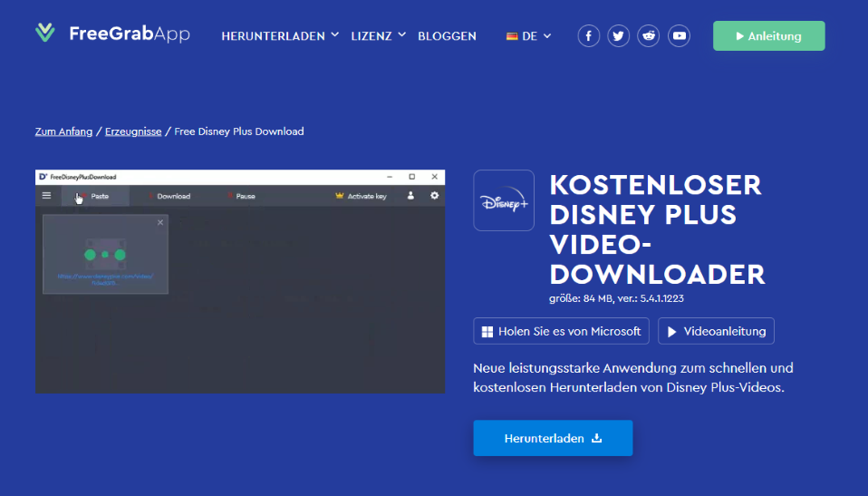The height and width of the screenshot is (496, 868).
Task: Click the Anleitung green button
Action: (x=768, y=36)
